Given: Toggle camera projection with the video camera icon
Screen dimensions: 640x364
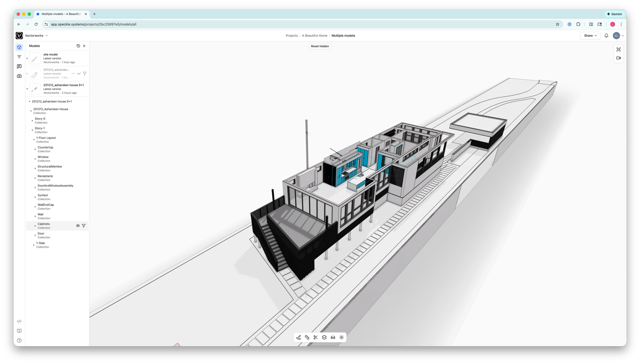Looking at the screenshot, I should point(618,57).
